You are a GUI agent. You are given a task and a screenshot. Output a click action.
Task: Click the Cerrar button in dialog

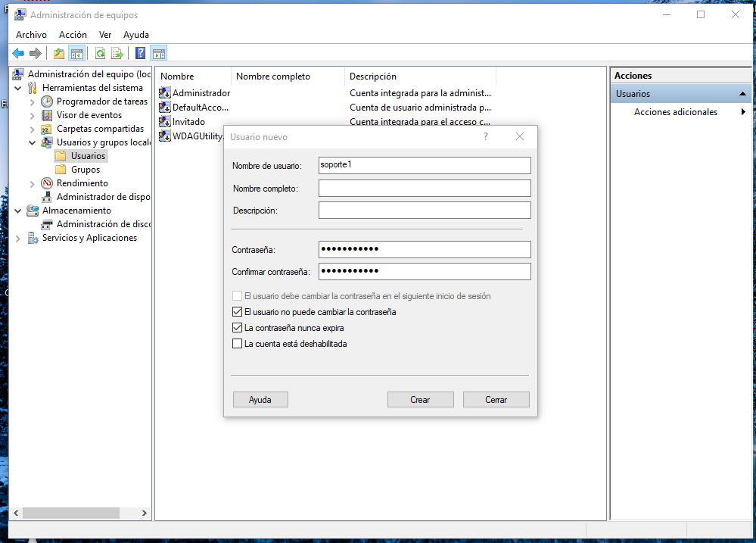(x=496, y=400)
